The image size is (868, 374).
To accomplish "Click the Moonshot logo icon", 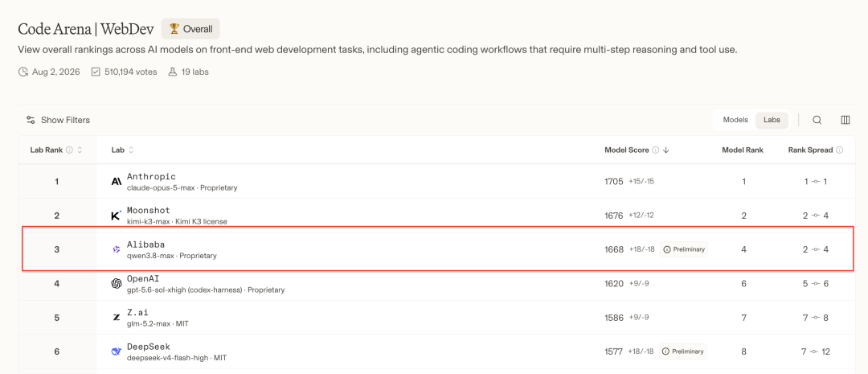I will point(117,216).
